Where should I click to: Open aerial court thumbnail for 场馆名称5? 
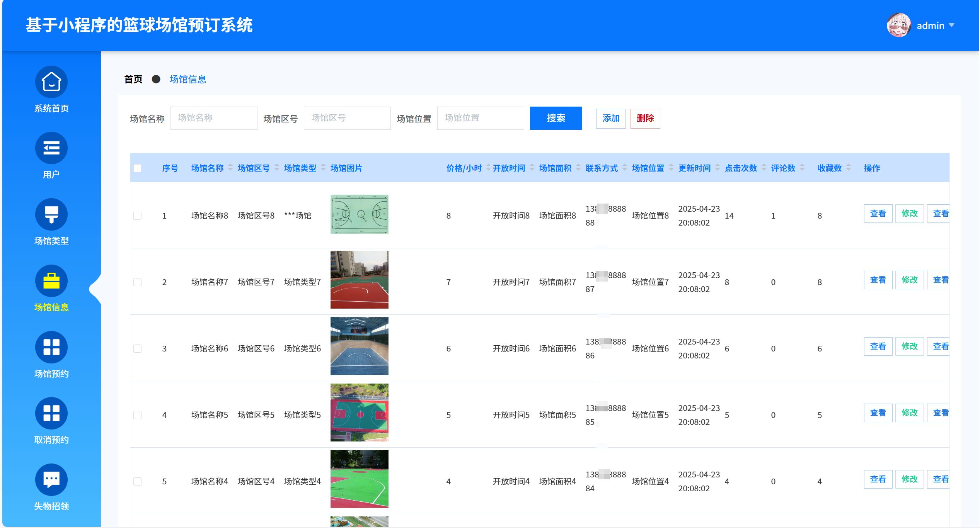(360, 413)
